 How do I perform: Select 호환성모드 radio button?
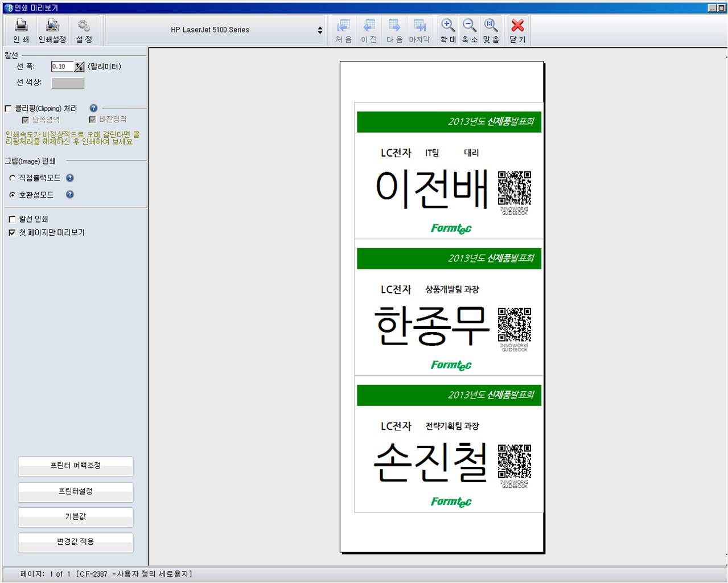click(x=13, y=195)
